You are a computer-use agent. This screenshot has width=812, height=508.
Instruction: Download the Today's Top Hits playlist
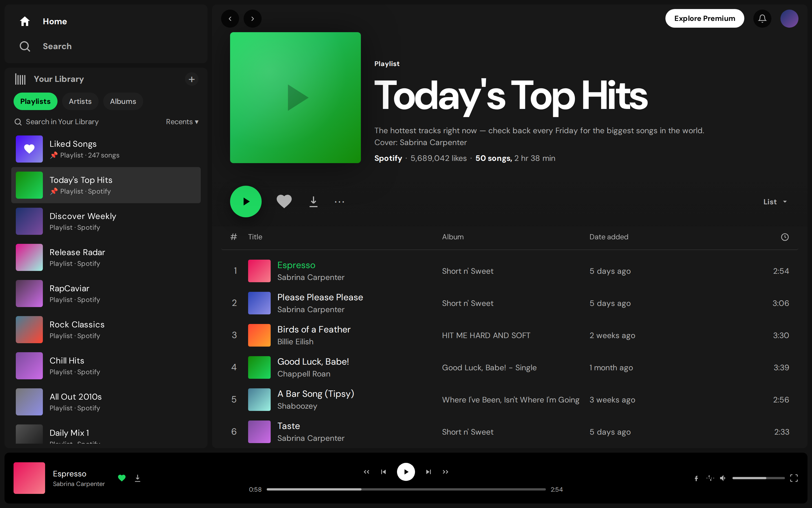click(314, 202)
